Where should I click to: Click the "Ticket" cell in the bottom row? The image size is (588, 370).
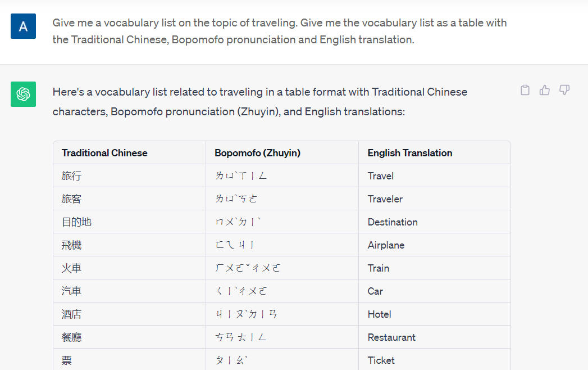[381, 360]
